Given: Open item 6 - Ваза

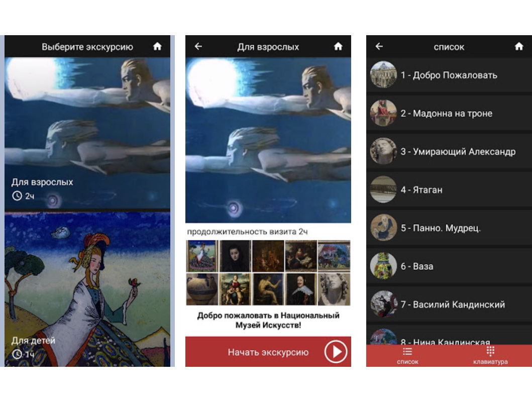Looking at the screenshot, I should [x=449, y=266].
